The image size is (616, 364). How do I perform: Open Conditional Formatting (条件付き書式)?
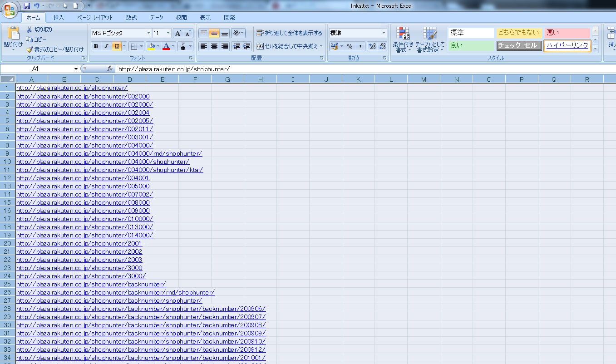(403, 40)
